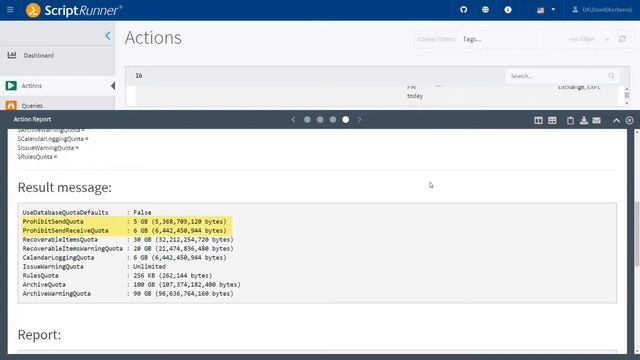Switch report to grid table view

[x=552, y=120]
